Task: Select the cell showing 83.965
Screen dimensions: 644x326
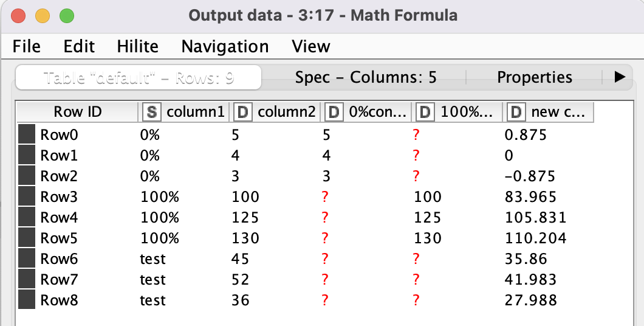Action: tap(526, 196)
